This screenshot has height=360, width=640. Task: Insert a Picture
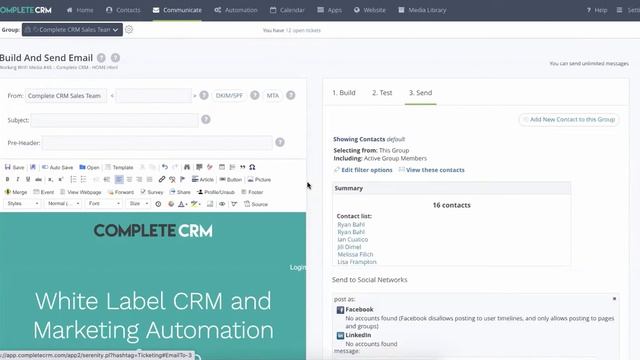point(259,180)
